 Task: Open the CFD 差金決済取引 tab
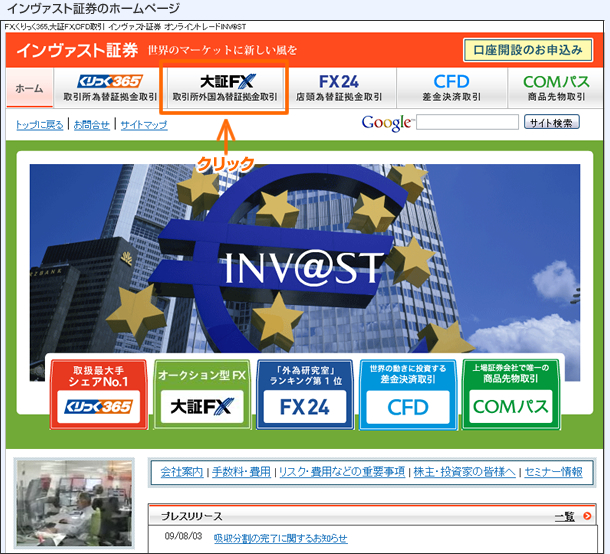point(452,88)
